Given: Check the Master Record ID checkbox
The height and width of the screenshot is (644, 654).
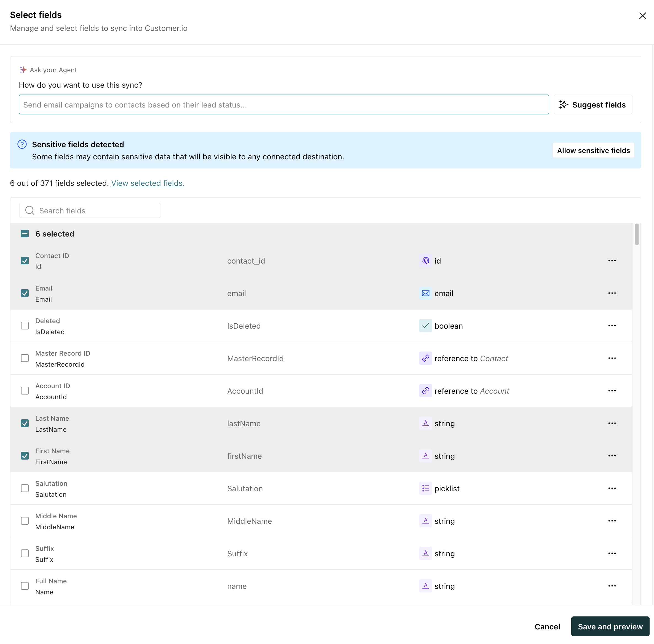Looking at the screenshot, I should click(25, 358).
